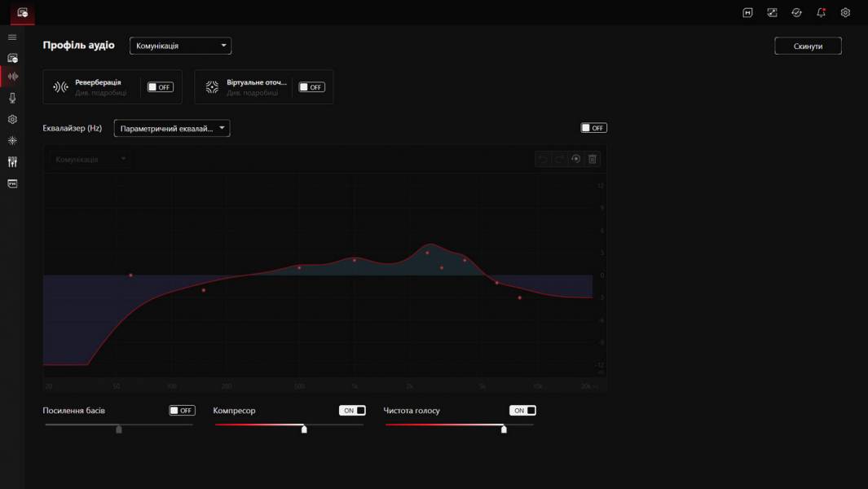Open the device page icon below the hamburger menu
868x489 pixels.
tap(12, 58)
